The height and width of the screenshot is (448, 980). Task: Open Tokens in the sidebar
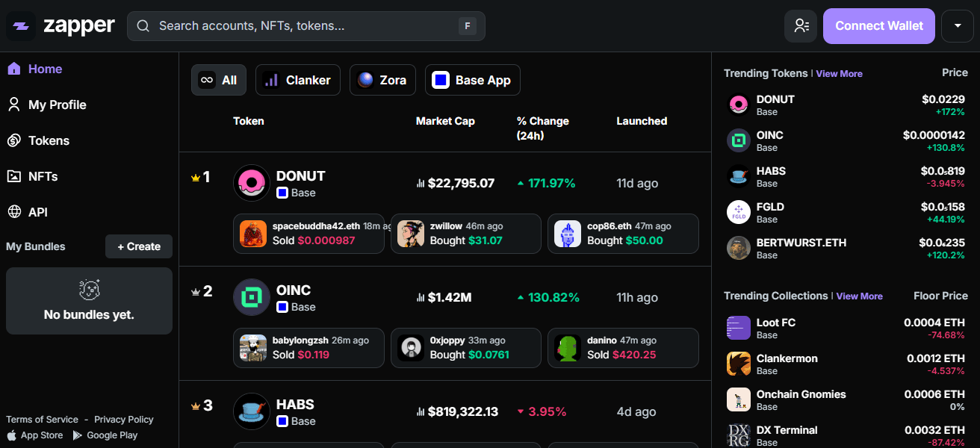pos(38,140)
